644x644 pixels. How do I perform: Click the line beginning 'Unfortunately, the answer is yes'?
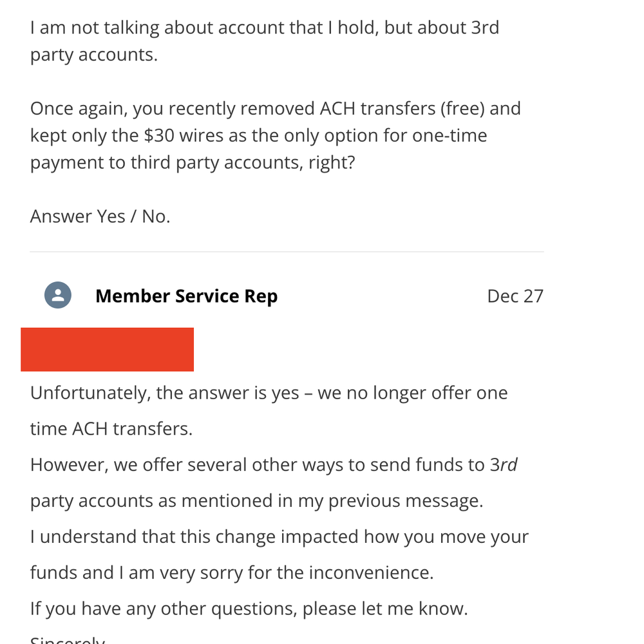pyautogui.click(x=269, y=393)
